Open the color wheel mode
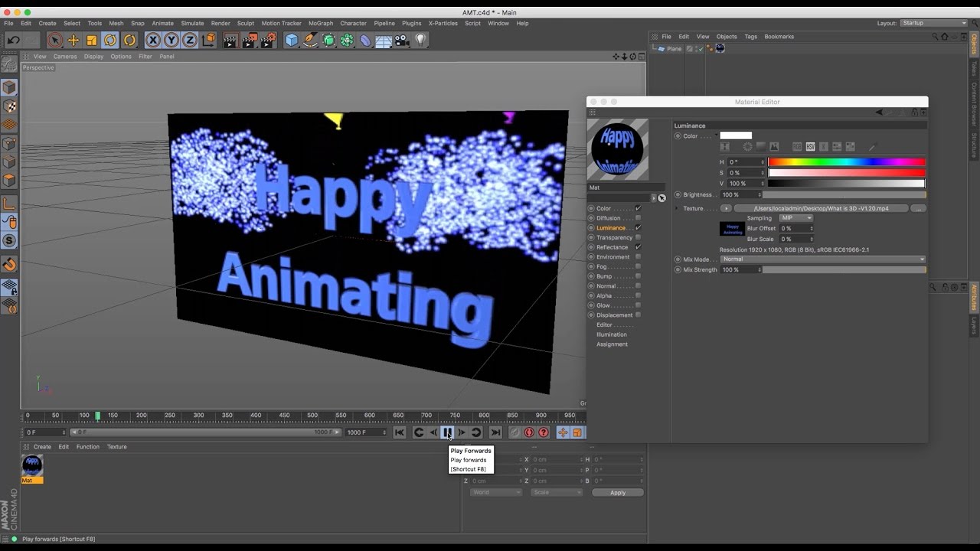Viewport: 980px width, 551px height. (x=747, y=146)
